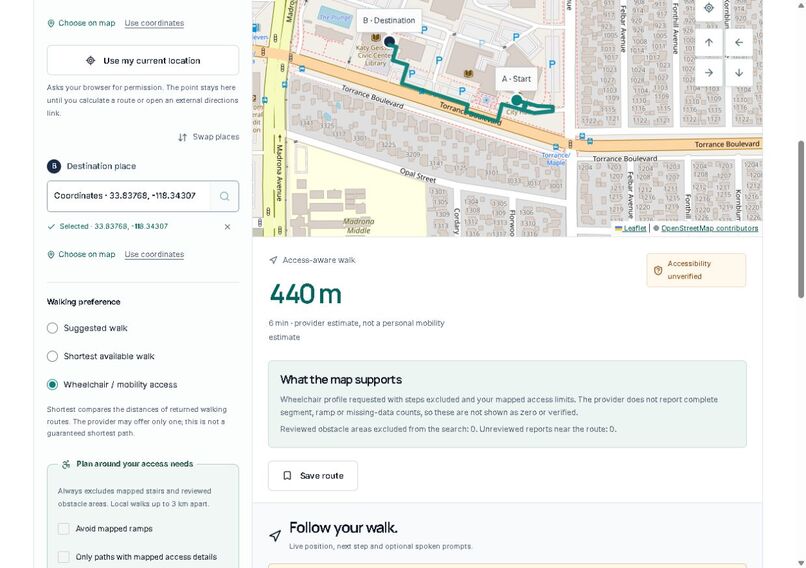The width and height of the screenshot is (806, 568).
Task: Click the page vertical scrollbar thumb
Action: click(x=801, y=219)
